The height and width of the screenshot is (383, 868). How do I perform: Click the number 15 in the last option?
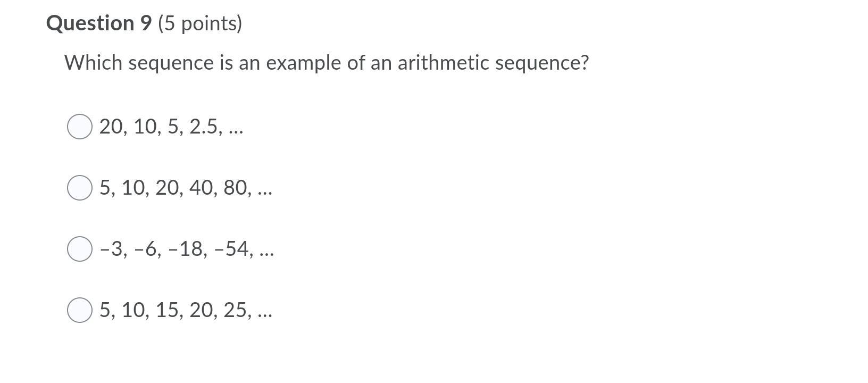[166, 310]
